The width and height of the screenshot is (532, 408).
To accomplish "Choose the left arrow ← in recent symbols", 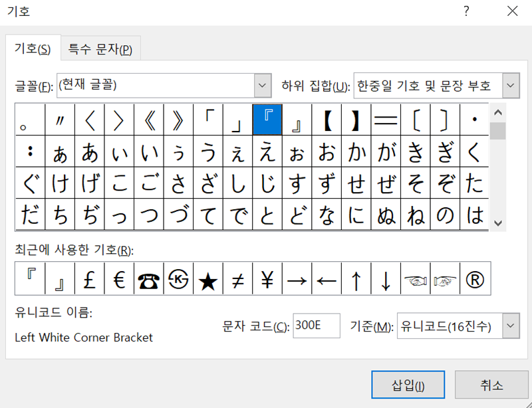I will tap(327, 278).
